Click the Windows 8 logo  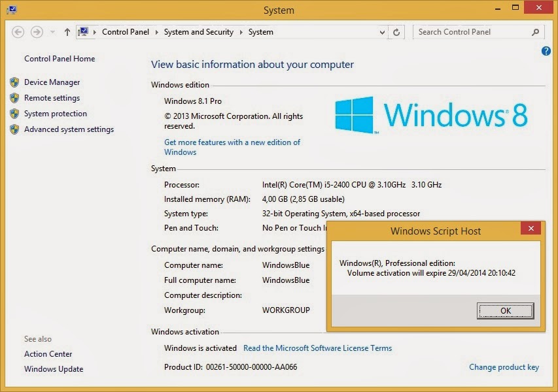point(431,115)
